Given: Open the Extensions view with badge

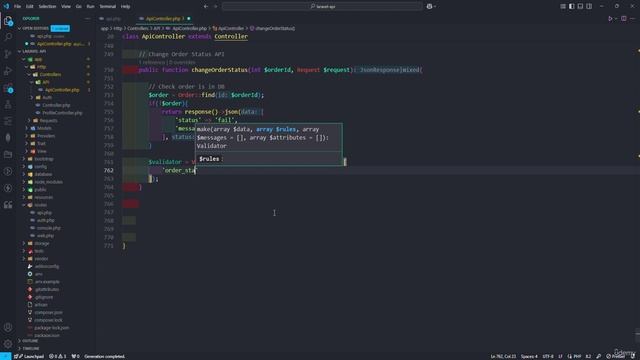Looking at the screenshot, I should pyautogui.click(x=8, y=88).
